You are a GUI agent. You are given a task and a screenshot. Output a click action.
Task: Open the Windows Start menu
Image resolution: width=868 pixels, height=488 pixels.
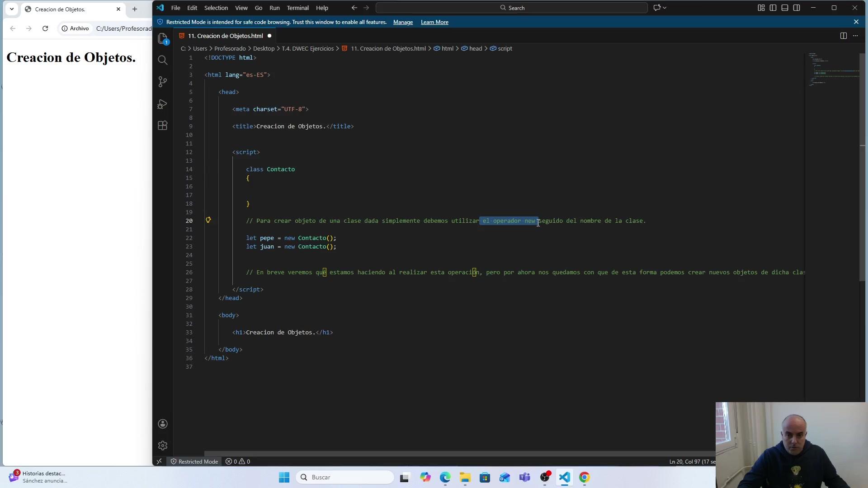[x=284, y=477]
